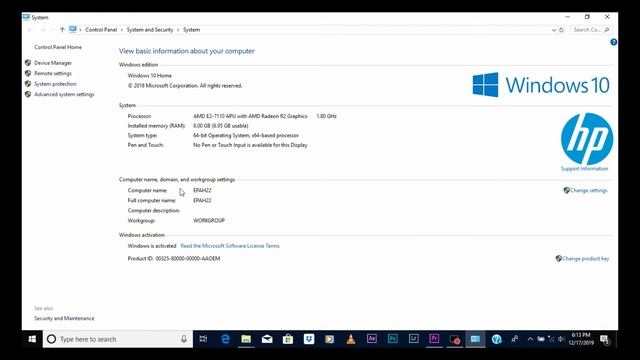This screenshot has height=360, width=640.
Task: Click the 64-bit Operating System text
Action: click(x=246, y=136)
